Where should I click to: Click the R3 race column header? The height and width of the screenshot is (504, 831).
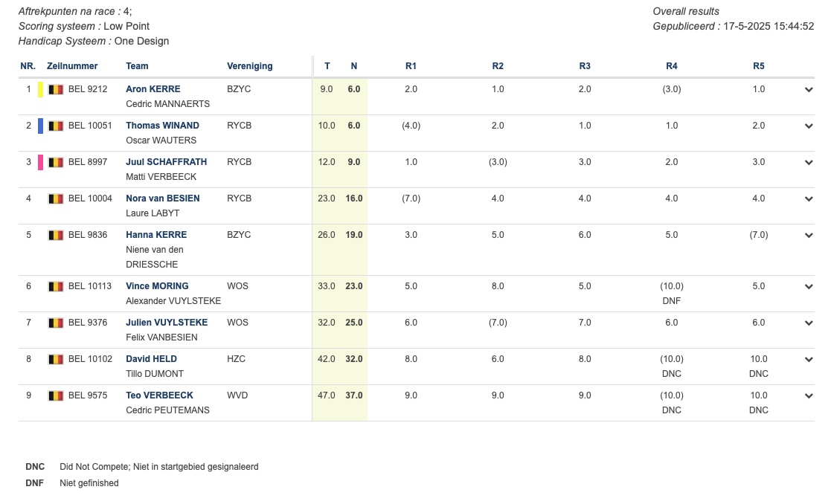(585, 66)
